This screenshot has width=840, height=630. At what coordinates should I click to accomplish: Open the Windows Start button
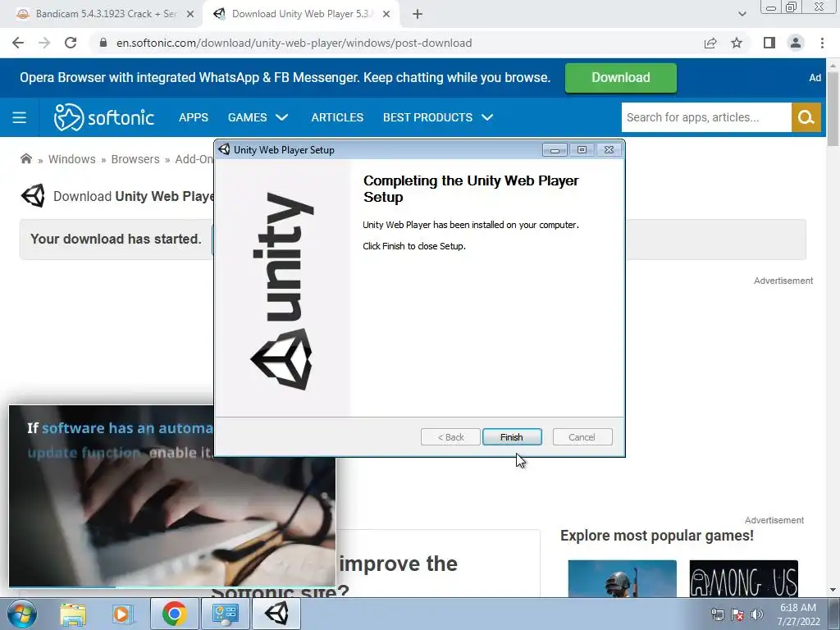coord(21,614)
